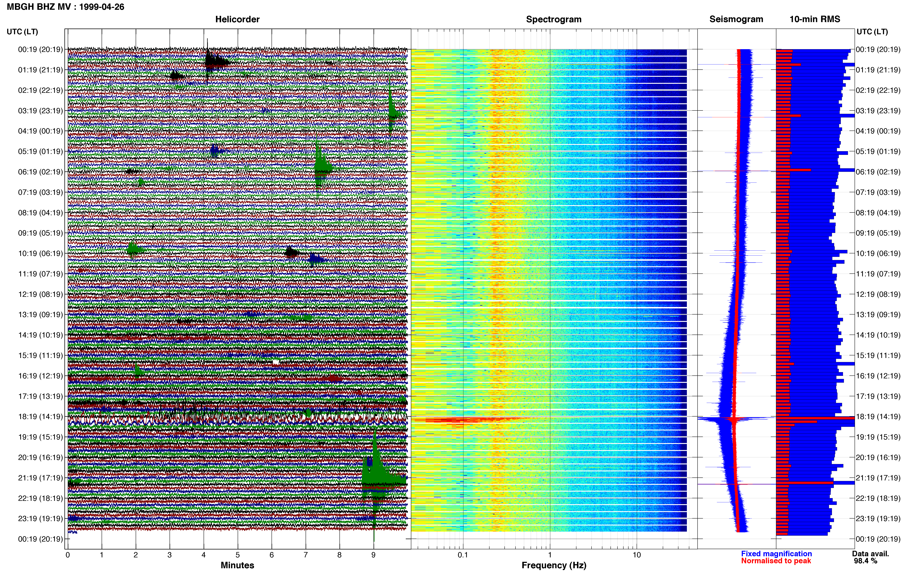The image size is (924, 578).
Task: Click left time label 06:19 (02:19)
Action: click(40, 172)
